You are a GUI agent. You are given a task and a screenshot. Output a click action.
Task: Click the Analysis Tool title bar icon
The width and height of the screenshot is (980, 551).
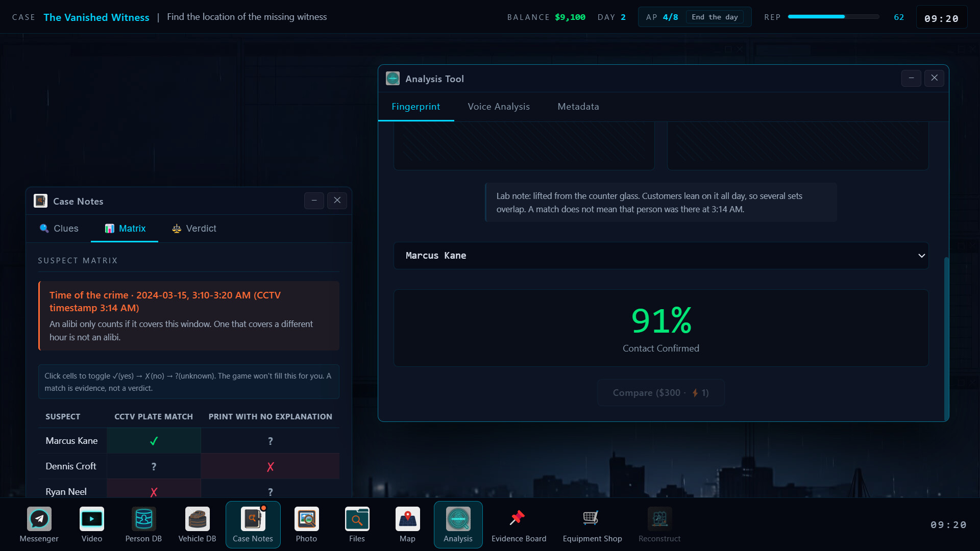393,79
